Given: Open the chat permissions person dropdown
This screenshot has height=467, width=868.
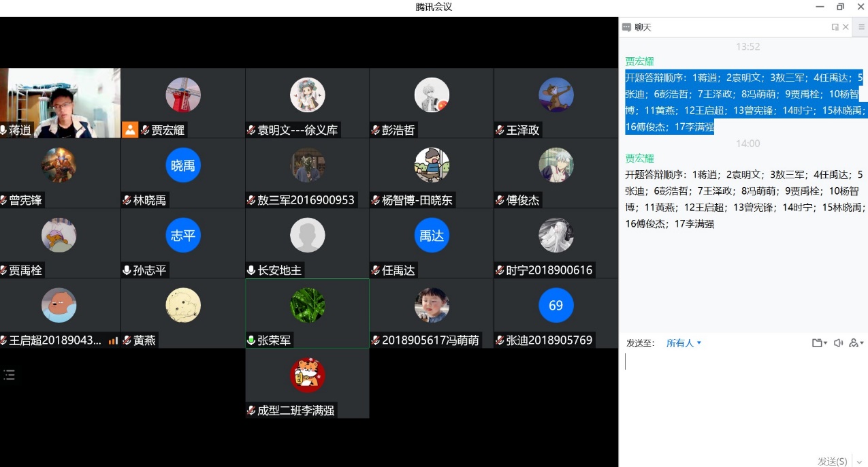Looking at the screenshot, I should (x=856, y=343).
